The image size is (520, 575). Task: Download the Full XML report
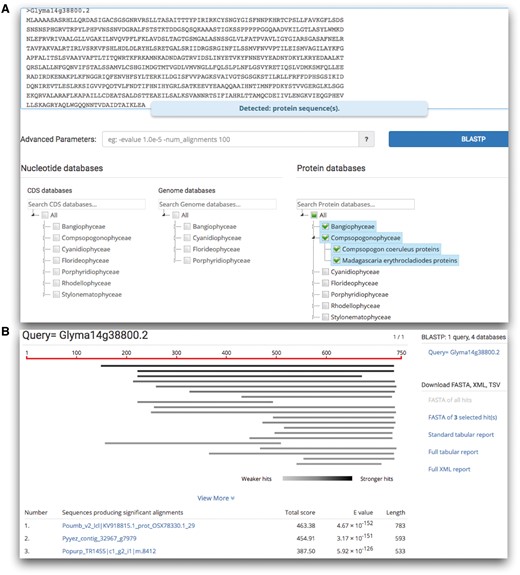point(449,469)
